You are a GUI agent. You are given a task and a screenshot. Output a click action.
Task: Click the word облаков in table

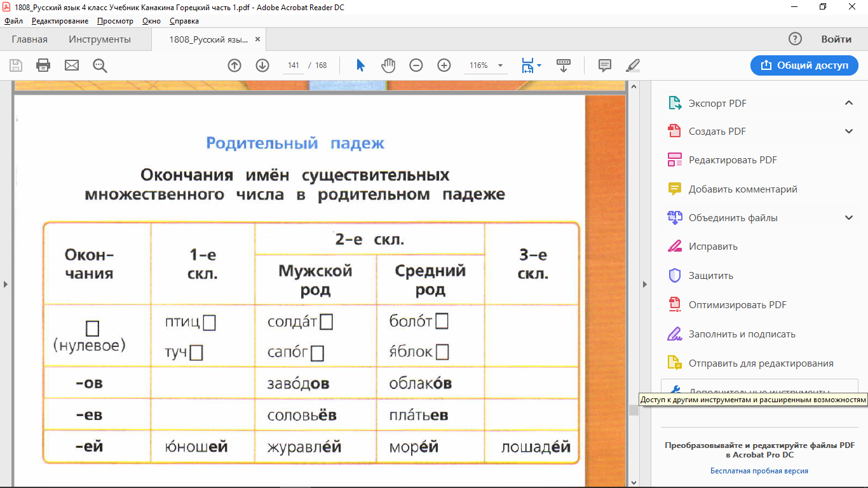(x=421, y=384)
